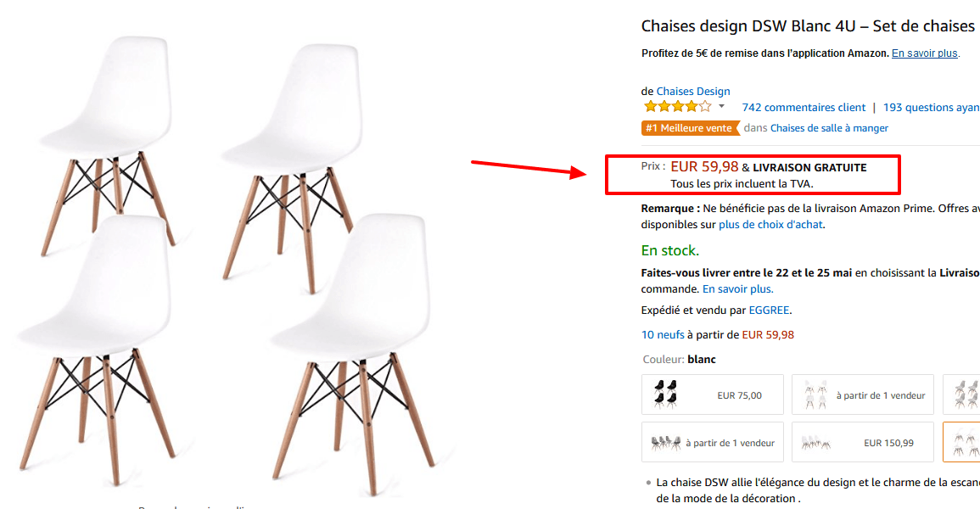980x509 pixels.
Task: Click the '10 neufs' offers link
Action: pos(662,334)
